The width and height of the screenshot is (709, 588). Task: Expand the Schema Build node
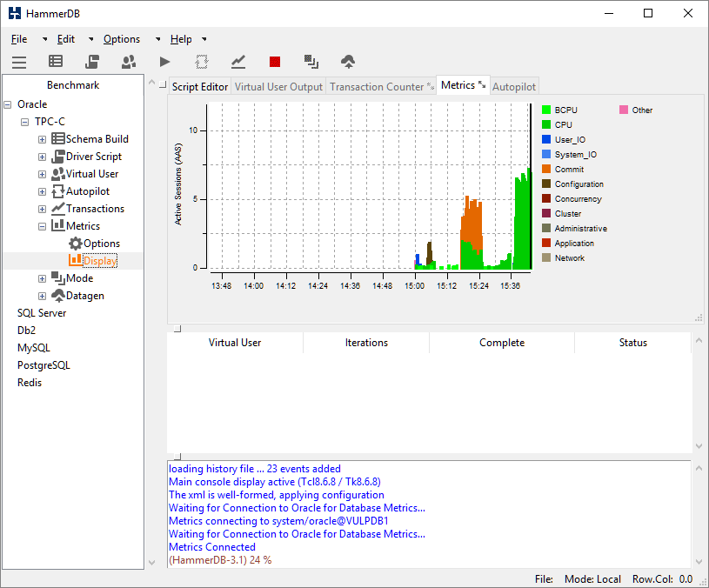[x=42, y=140]
